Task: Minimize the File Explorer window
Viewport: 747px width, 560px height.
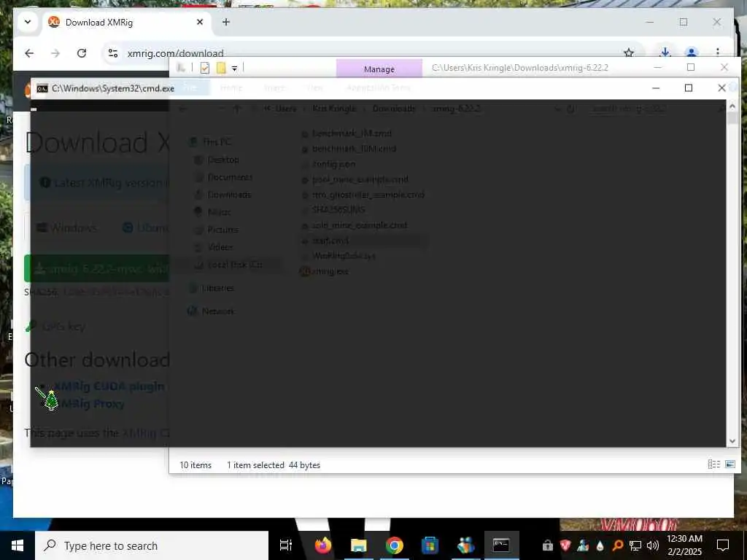Action: point(658,67)
